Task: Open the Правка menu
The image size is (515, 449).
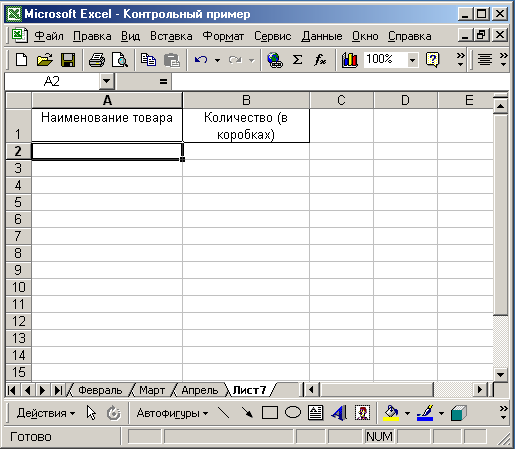Action: (x=92, y=36)
